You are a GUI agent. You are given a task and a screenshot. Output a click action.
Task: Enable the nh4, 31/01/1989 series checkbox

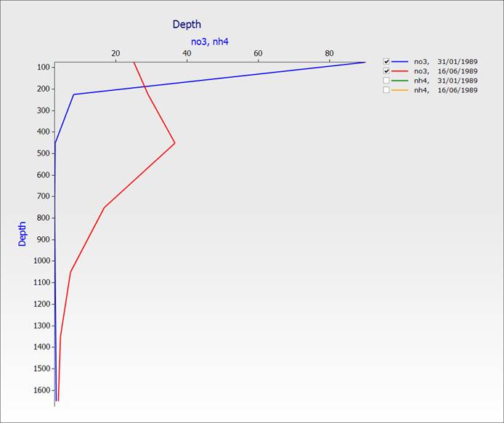click(386, 81)
